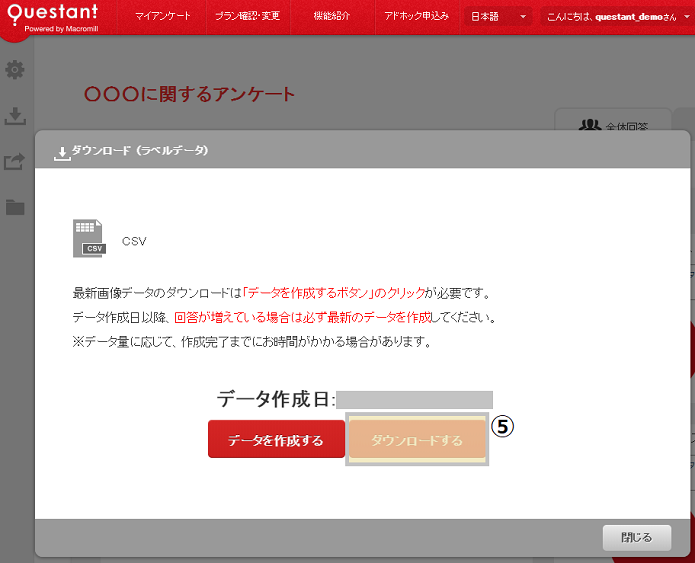Open アドホック申込み menu item

416,17
